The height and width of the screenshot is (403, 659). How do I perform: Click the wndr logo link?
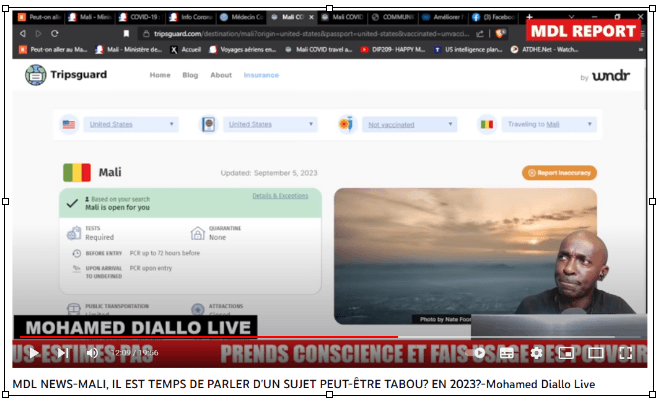[611, 76]
